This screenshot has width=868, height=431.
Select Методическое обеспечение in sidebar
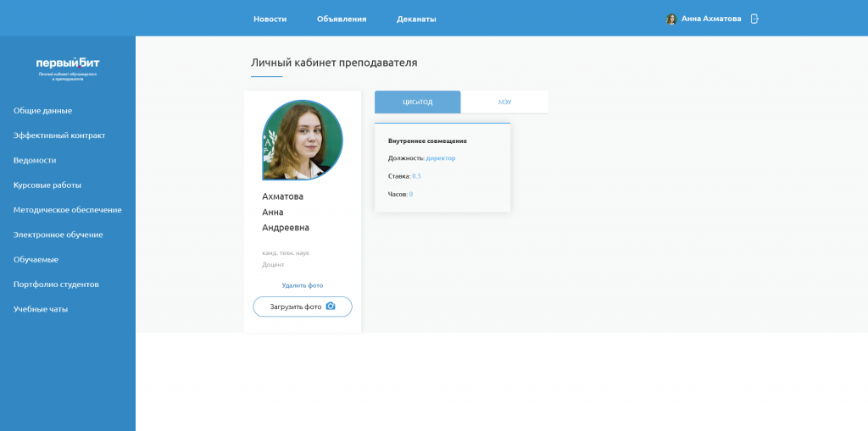[x=68, y=210]
